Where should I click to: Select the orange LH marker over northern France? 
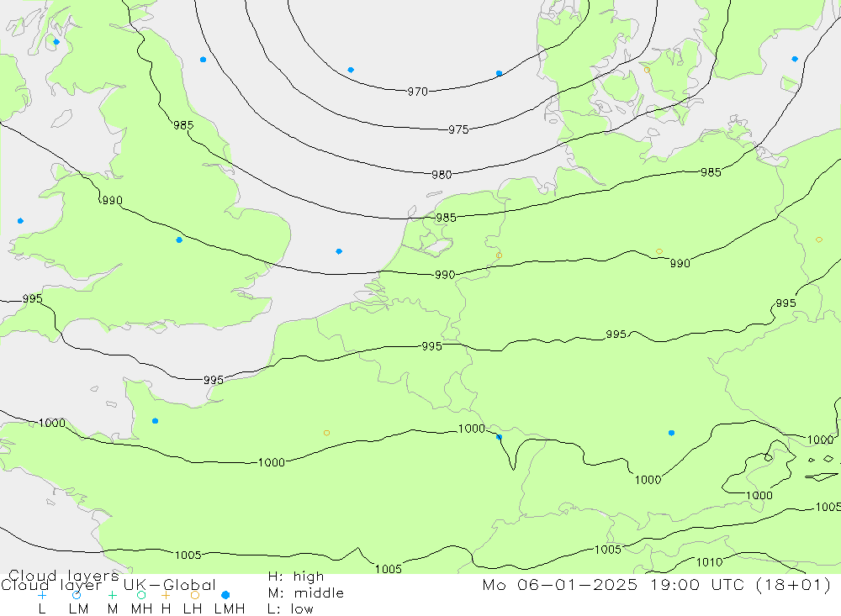click(326, 433)
